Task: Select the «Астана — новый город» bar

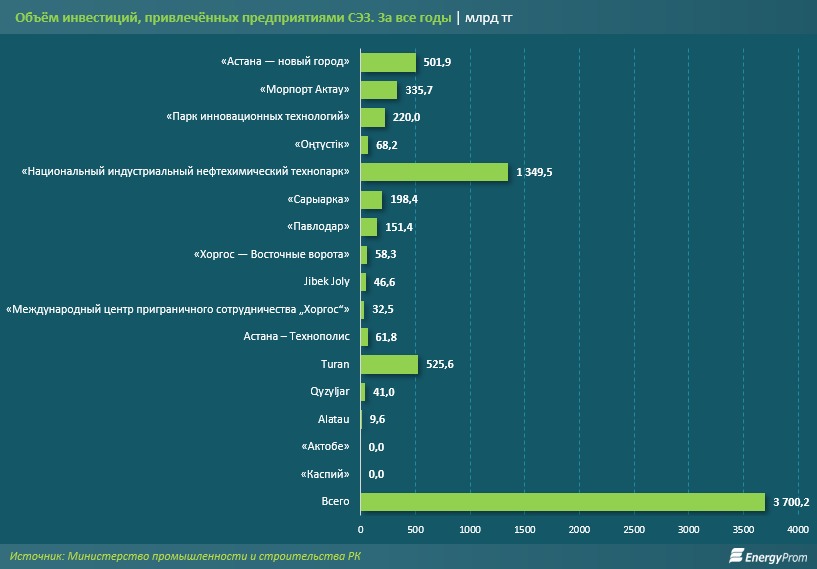Action: tap(388, 63)
